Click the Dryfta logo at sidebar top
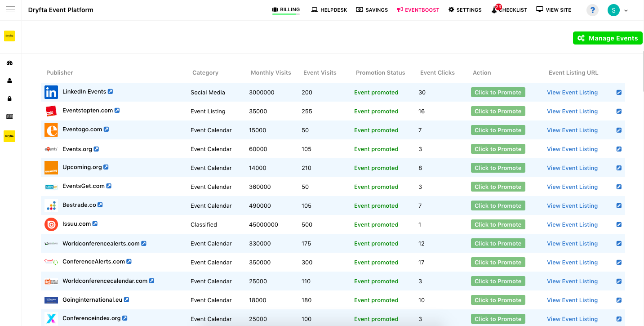The height and width of the screenshot is (326, 644). (x=9, y=36)
